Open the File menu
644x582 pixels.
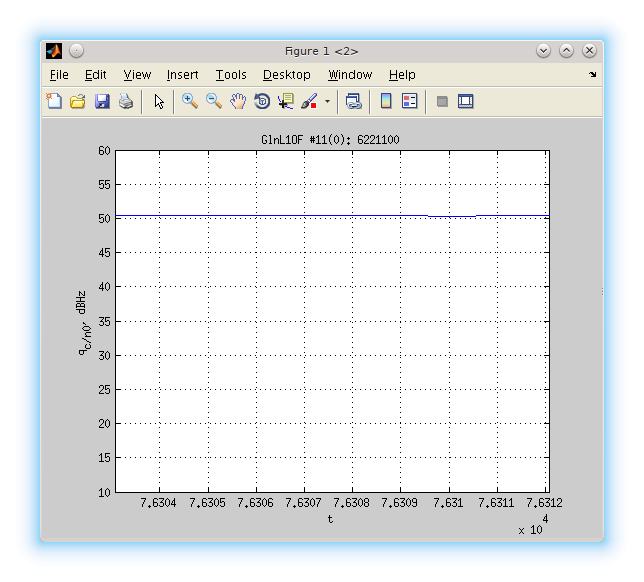tap(59, 75)
